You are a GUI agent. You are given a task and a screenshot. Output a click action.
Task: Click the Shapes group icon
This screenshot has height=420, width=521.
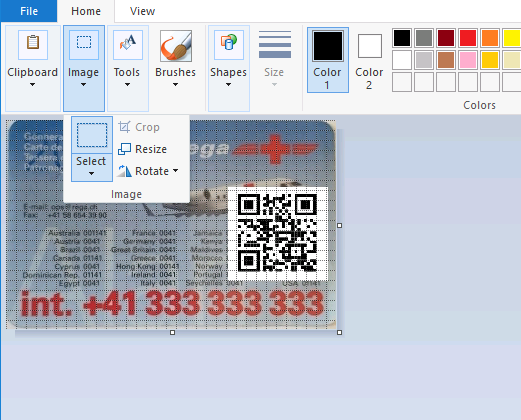[x=229, y=44]
